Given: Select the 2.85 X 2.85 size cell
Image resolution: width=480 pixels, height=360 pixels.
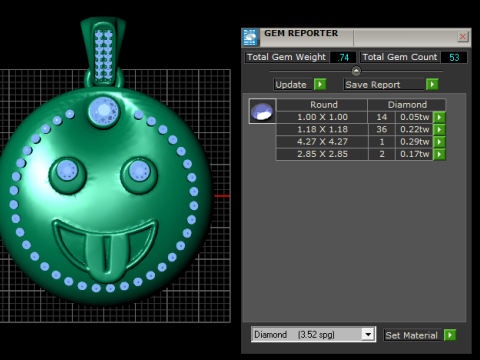Looking at the screenshot, I should (x=322, y=154).
